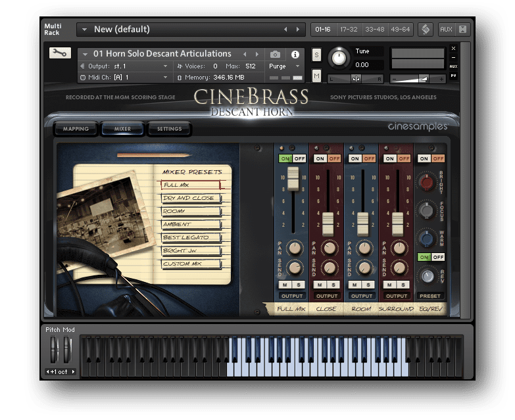Image resolution: width=515 pixels, height=420 pixels.
Task: Toggle the instrument's small AUX button
Action: pyautogui.click(x=453, y=66)
